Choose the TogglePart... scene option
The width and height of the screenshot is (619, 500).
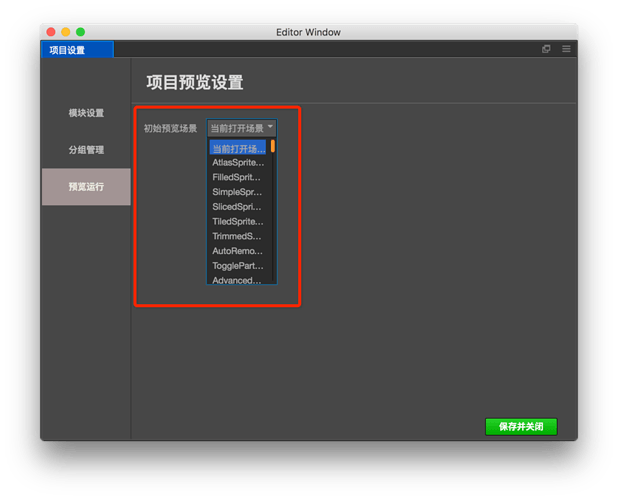(x=238, y=266)
